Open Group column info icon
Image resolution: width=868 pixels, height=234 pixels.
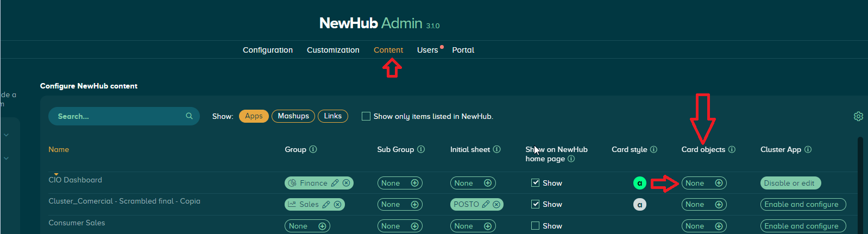pyautogui.click(x=313, y=149)
